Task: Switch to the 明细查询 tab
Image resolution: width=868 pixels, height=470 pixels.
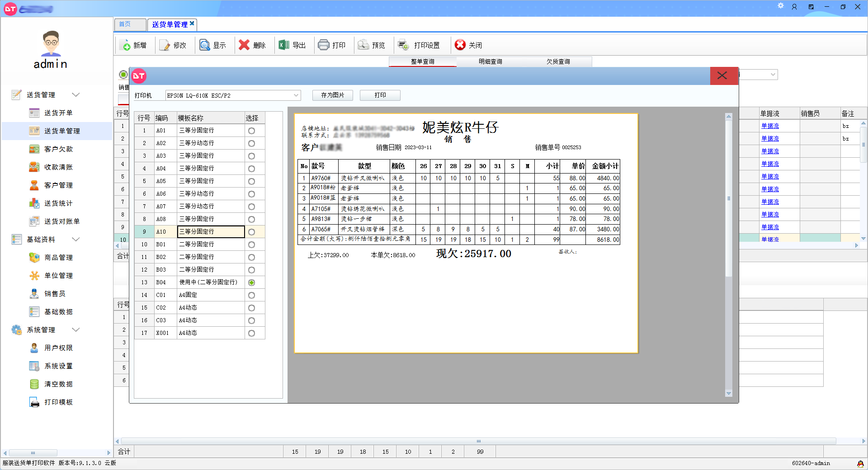Action: click(490, 61)
